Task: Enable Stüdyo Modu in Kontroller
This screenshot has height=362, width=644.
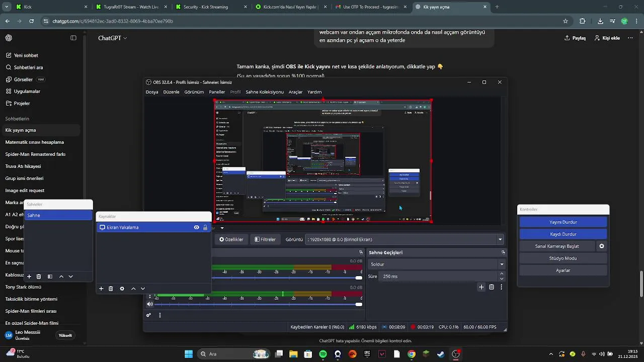Action: [563, 258]
